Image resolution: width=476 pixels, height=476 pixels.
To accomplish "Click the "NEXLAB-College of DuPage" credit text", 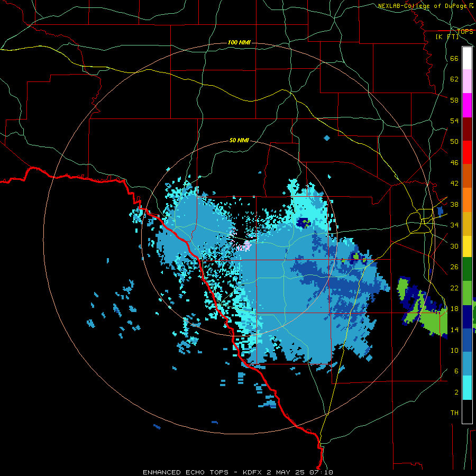I will pyautogui.click(x=423, y=6).
